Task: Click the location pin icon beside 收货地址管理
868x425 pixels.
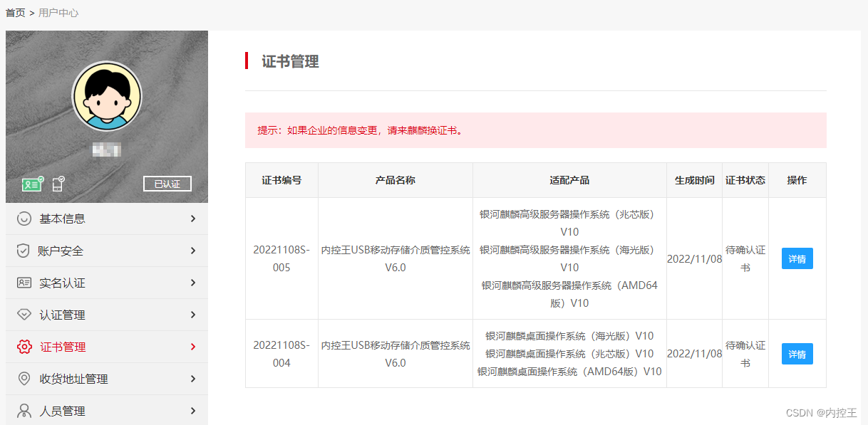Action: [x=24, y=379]
